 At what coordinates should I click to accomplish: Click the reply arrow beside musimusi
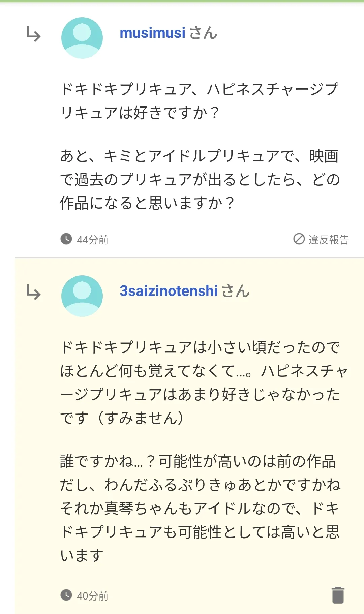pos(33,34)
